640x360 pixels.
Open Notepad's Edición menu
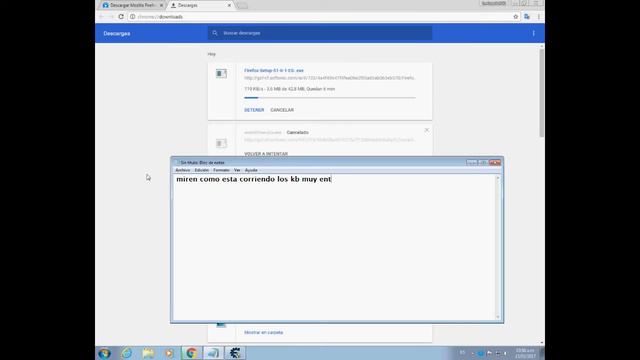coord(202,170)
